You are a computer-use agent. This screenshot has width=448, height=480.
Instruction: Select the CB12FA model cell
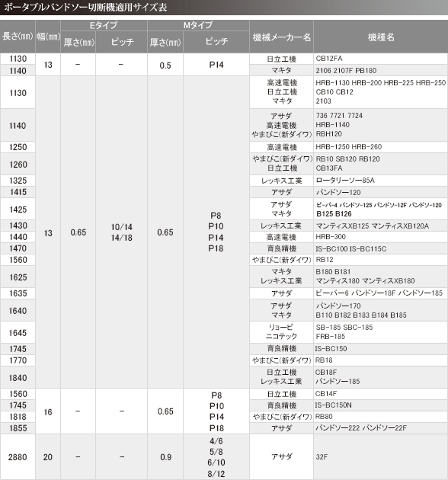(381, 59)
